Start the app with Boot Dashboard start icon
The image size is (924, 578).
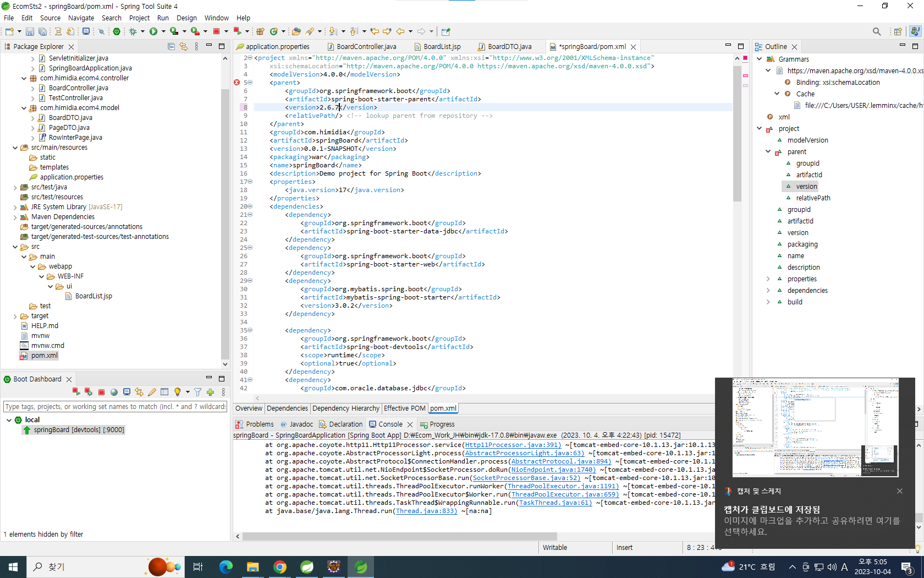[76, 392]
